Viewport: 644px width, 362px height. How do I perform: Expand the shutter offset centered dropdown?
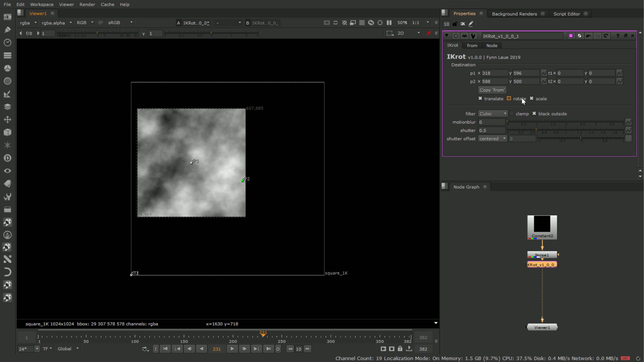[492, 139]
